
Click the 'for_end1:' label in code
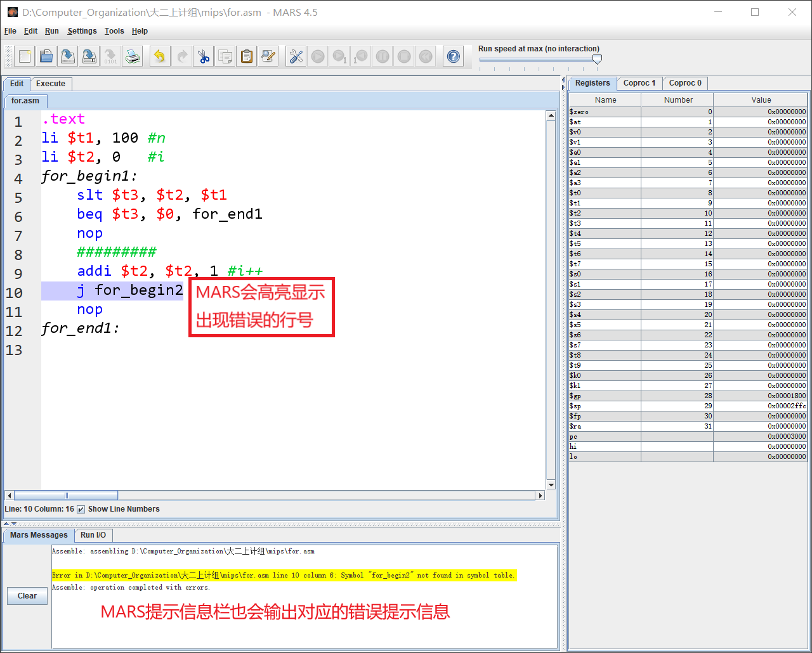[80, 328]
